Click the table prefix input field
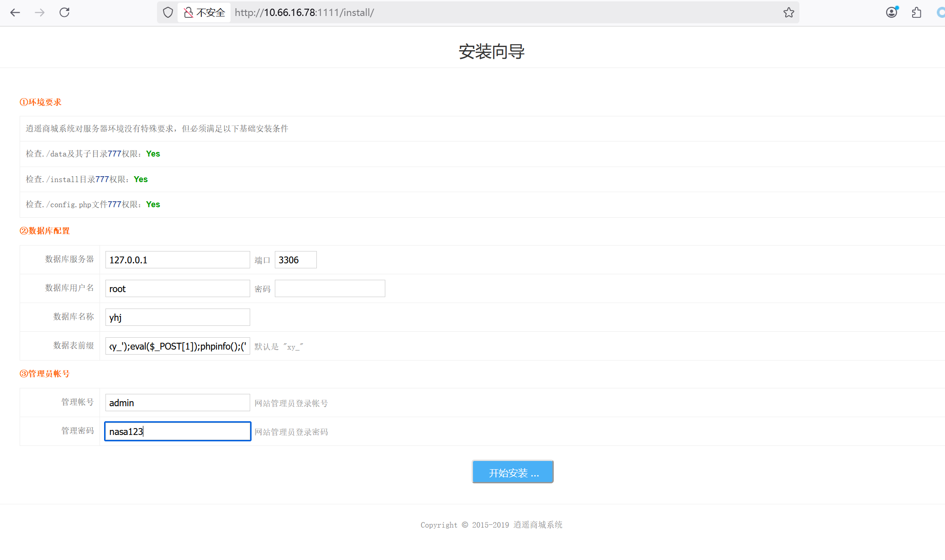The image size is (945, 560). click(177, 346)
